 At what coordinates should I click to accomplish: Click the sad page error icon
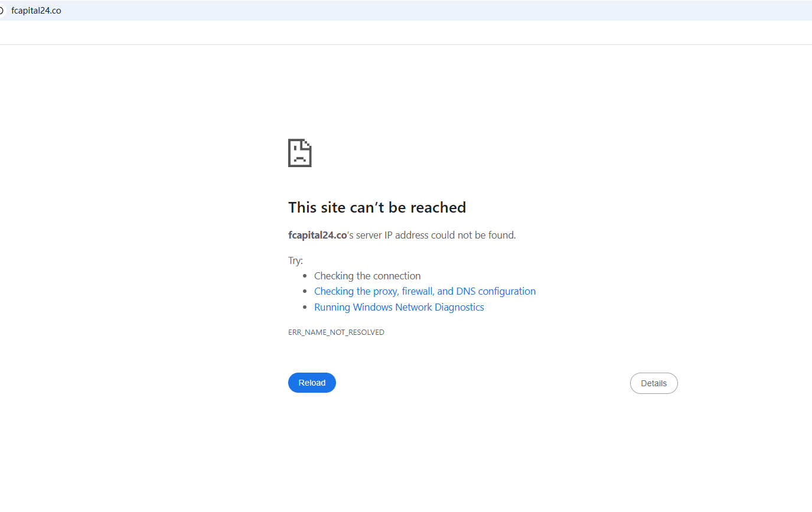coord(299,153)
